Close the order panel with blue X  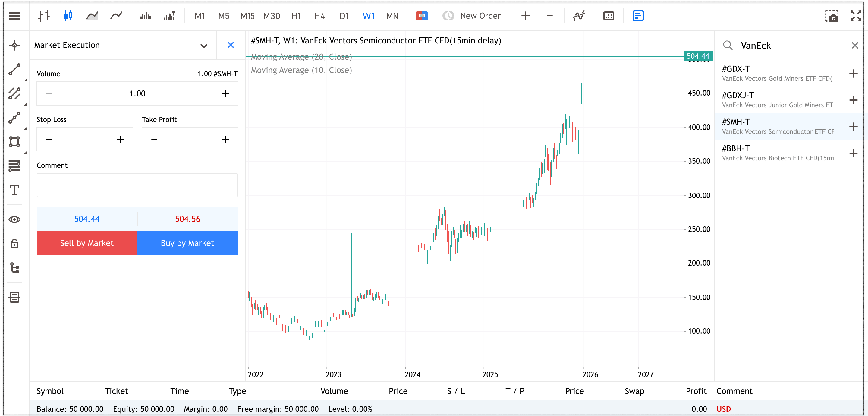(231, 45)
